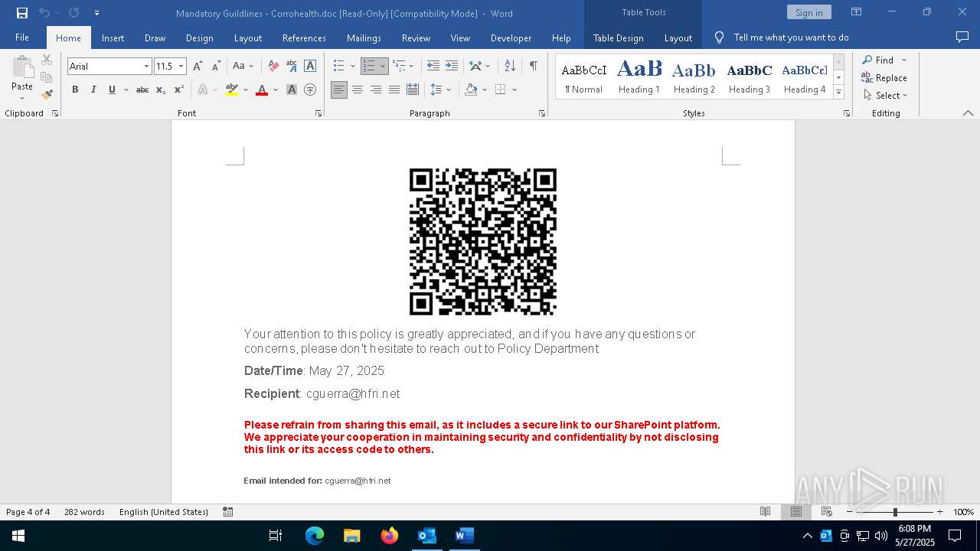Viewport: 980px width, 551px height.
Task: Adjust the zoom slider handle
Action: point(895,512)
